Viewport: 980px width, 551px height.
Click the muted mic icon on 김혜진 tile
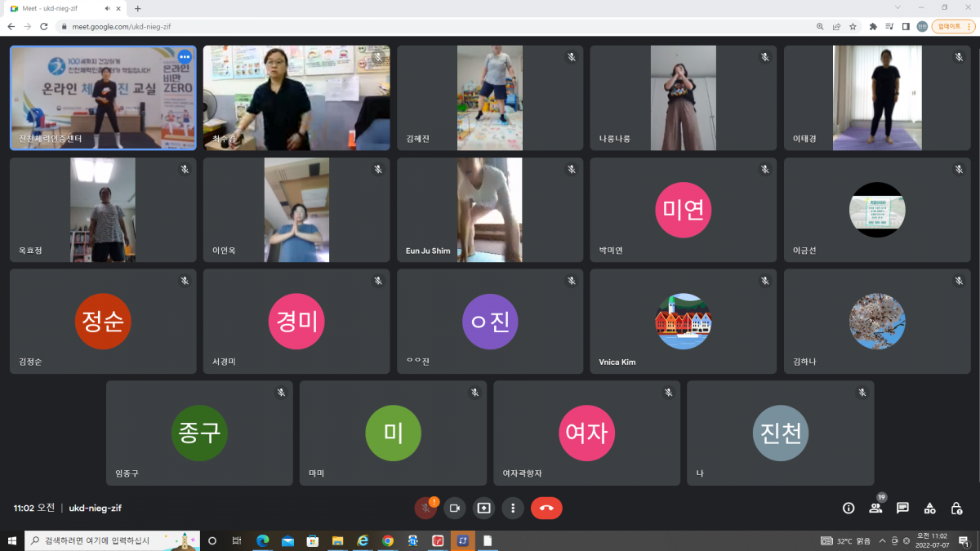pyautogui.click(x=572, y=57)
